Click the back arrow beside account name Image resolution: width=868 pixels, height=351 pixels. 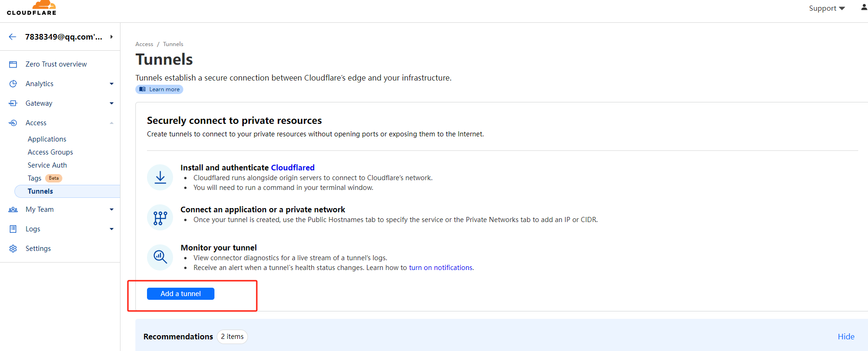point(13,37)
